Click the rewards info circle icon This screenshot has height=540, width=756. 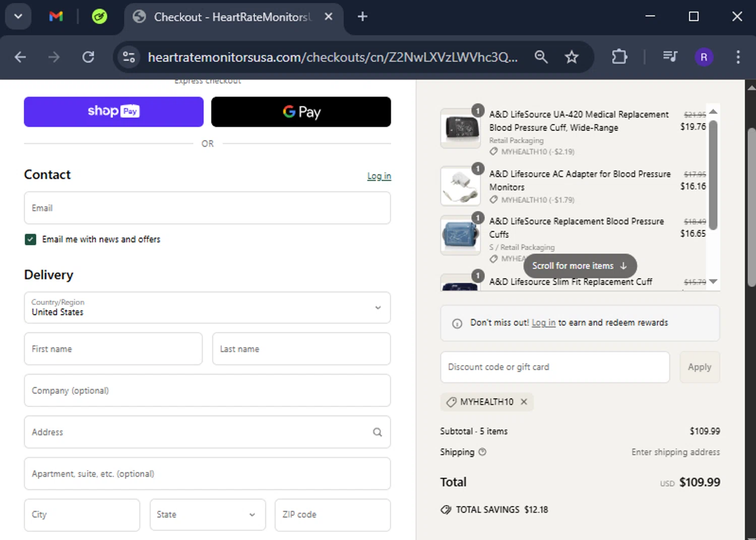tap(457, 323)
